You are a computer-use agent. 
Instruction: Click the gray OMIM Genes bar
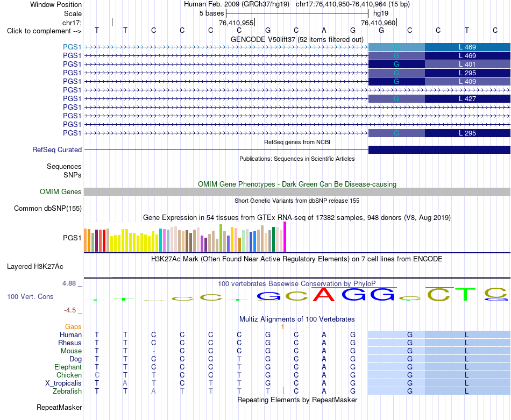pyautogui.click(x=297, y=191)
